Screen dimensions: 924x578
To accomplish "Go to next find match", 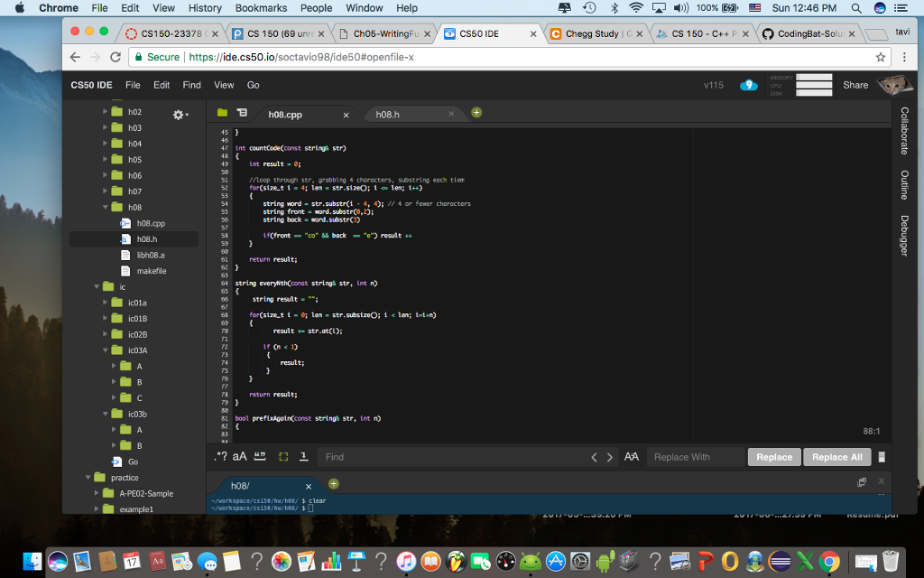I will (x=610, y=457).
